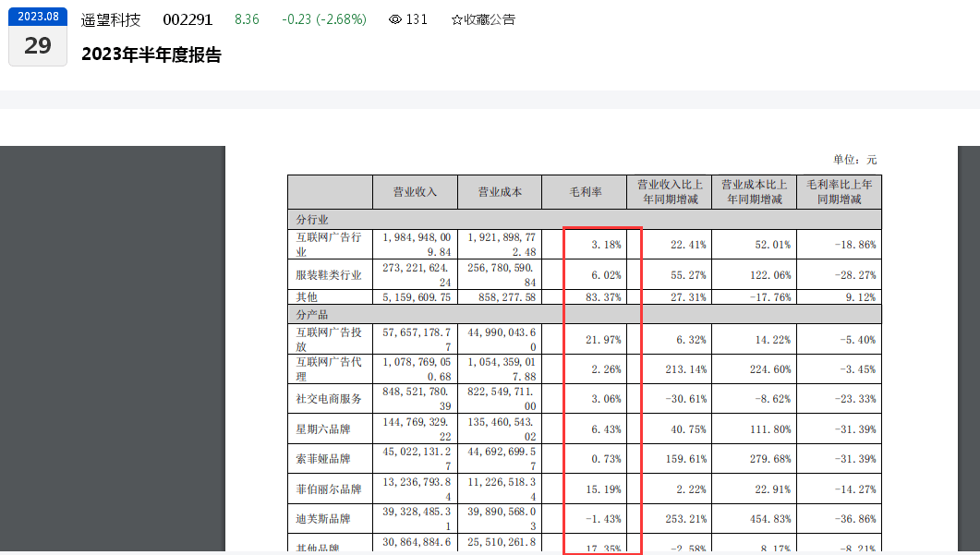Click the price change -0.23 (-2.68%)
Viewport: 980px width, 555px height.
[x=324, y=20]
